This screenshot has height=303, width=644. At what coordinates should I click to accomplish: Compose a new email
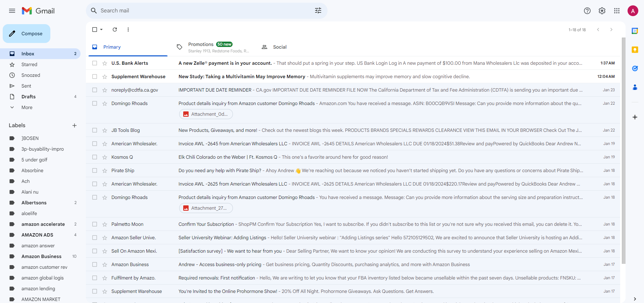(x=27, y=34)
